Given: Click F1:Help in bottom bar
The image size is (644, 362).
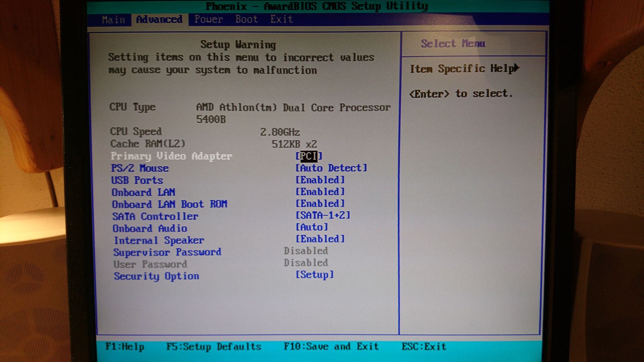Looking at the screenshot, I should (125, 347).
